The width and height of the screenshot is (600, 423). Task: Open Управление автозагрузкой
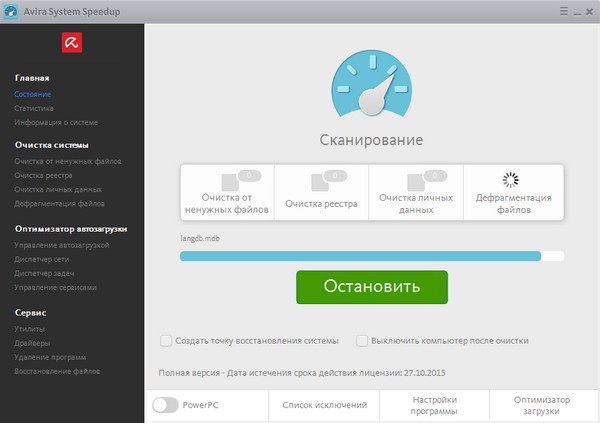(x=62, y=245)
